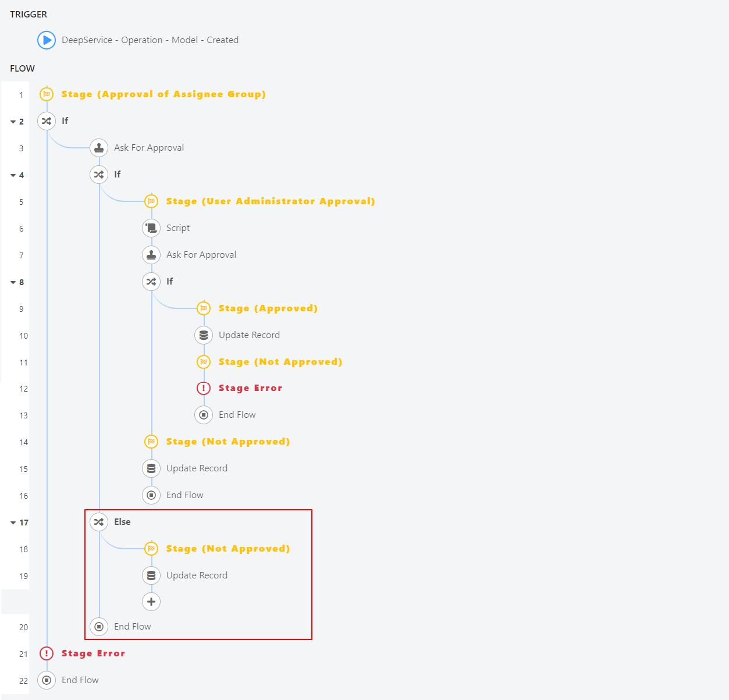The height and width of the screenshot is (700, 729).
Task: Open the If label on row 8
Action: coord(170,282)
